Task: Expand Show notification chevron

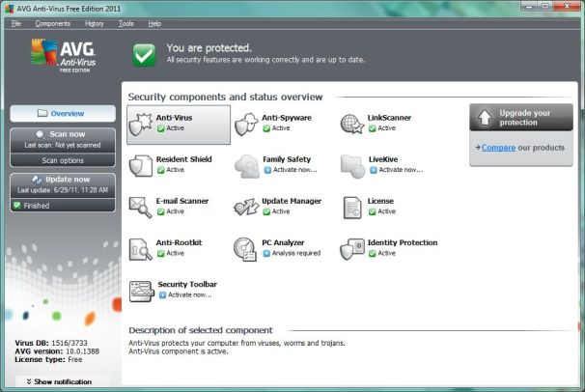Action: [x=29, y=381]
